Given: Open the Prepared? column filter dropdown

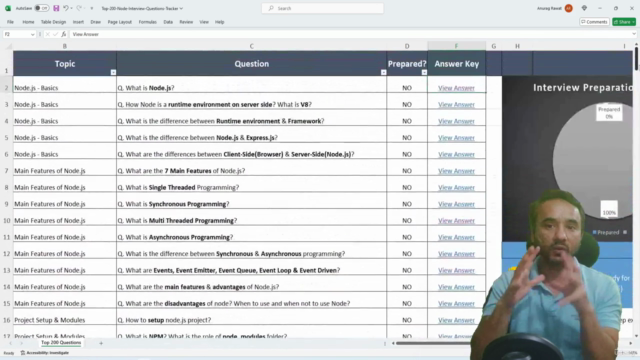Looking at the screenshot, I should (424, 72).
